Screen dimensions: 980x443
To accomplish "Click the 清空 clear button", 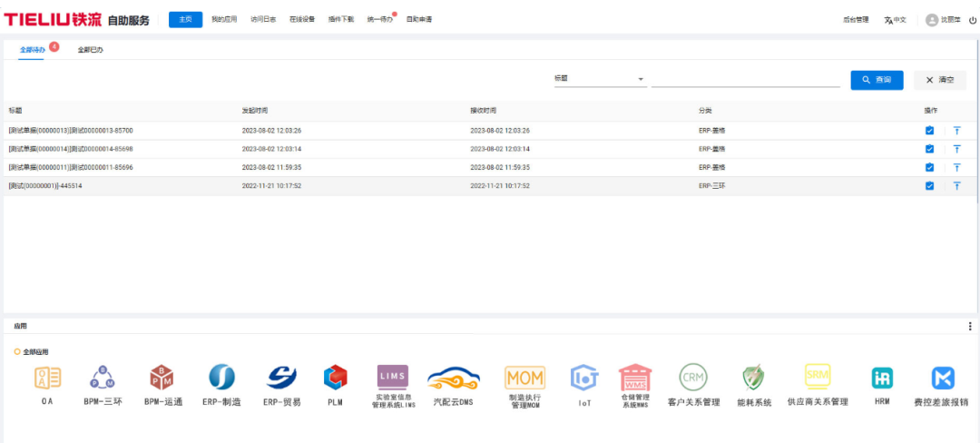I will click(940, 80).
